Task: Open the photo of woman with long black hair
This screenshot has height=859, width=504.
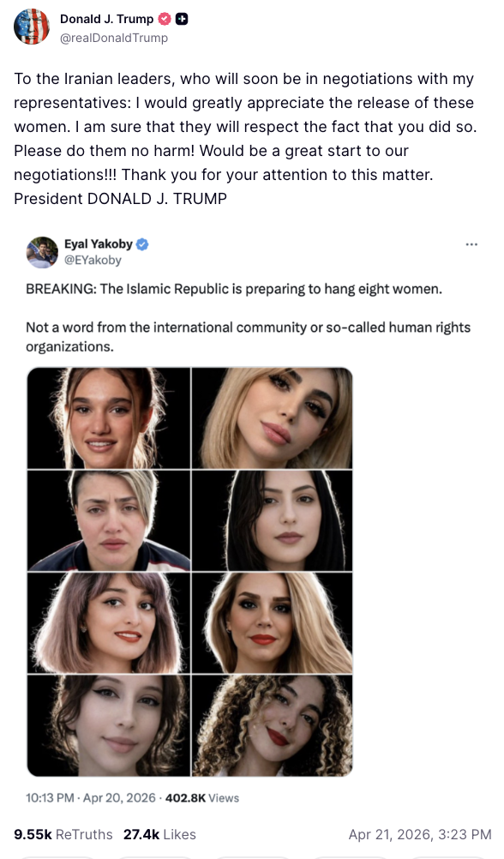Action: 273,520
